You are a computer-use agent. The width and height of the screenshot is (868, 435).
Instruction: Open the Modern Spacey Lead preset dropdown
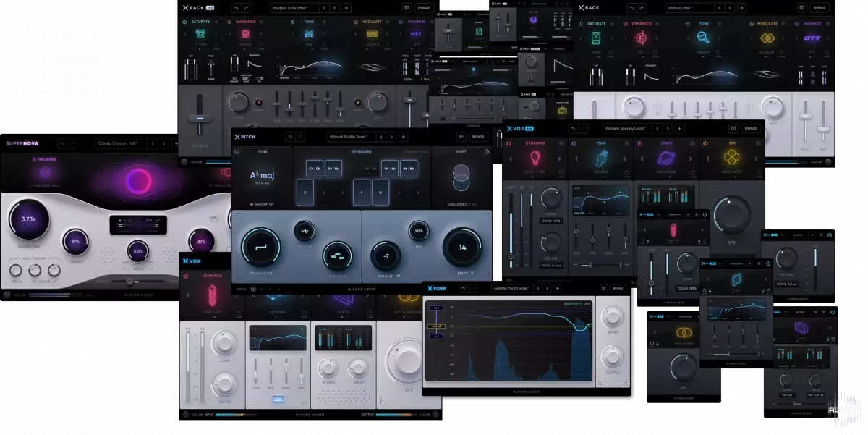(626, 129)
